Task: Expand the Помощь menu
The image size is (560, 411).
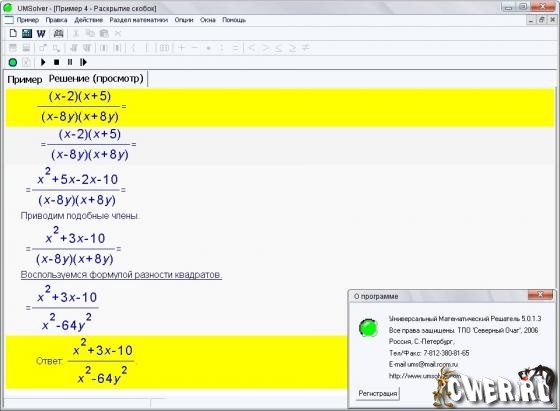Action: click(x=234, y=20)
